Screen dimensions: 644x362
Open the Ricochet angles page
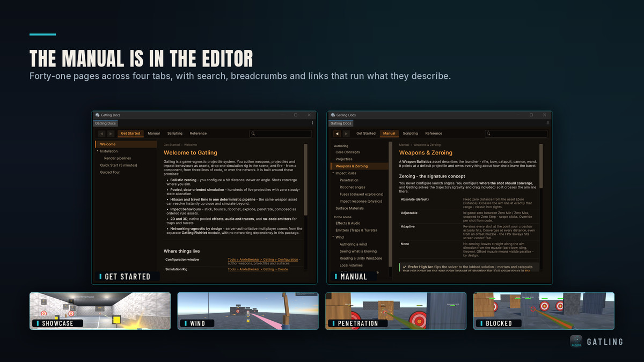point(353,187)
